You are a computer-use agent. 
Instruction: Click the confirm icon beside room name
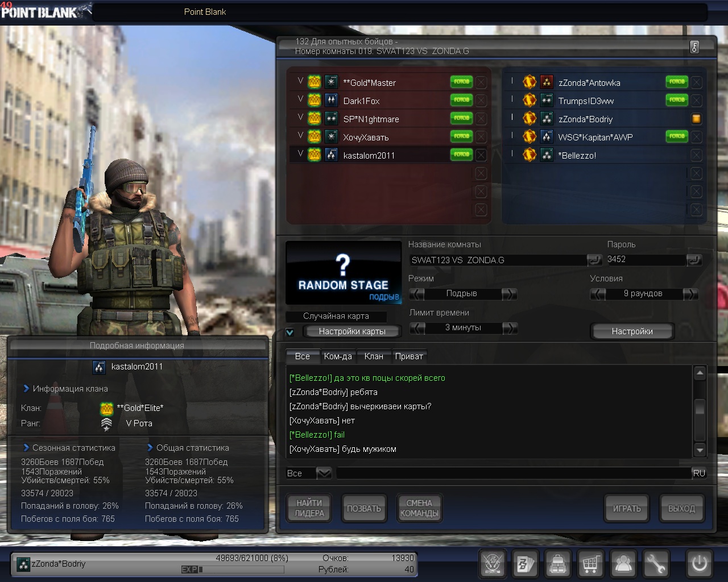pos(594,260)
